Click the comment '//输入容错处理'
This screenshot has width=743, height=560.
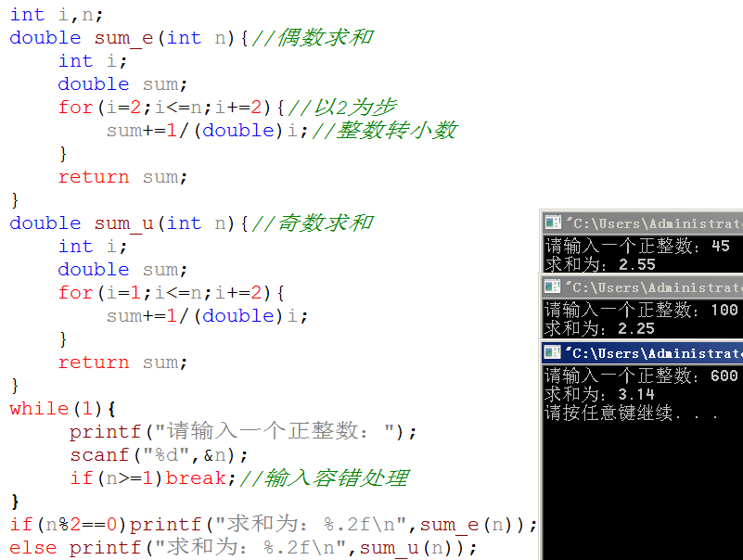click(325, 478)
